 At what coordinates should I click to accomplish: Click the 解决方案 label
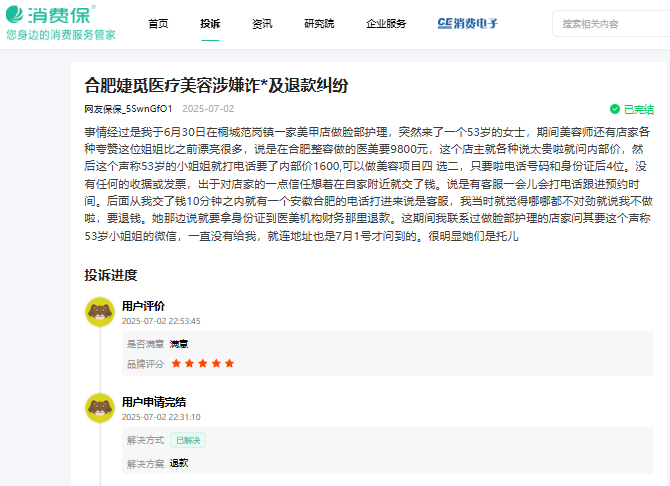[x=145, y=463]
